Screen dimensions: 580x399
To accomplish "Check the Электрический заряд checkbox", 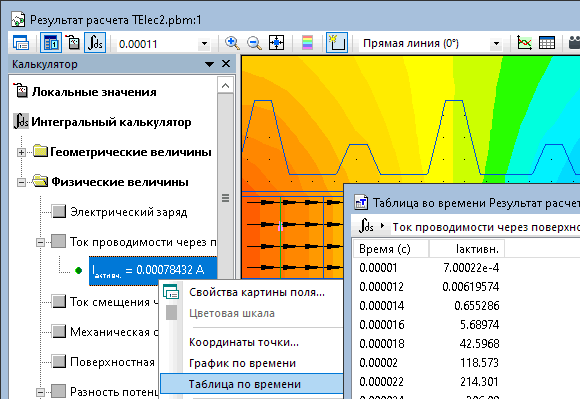I will (x=59, y=212).
